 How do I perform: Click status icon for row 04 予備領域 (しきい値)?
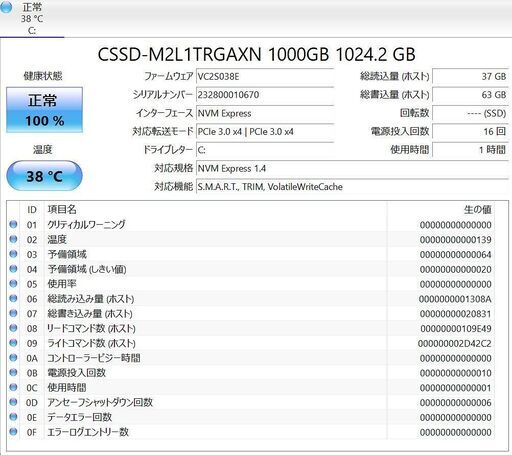tap(13, 269)
